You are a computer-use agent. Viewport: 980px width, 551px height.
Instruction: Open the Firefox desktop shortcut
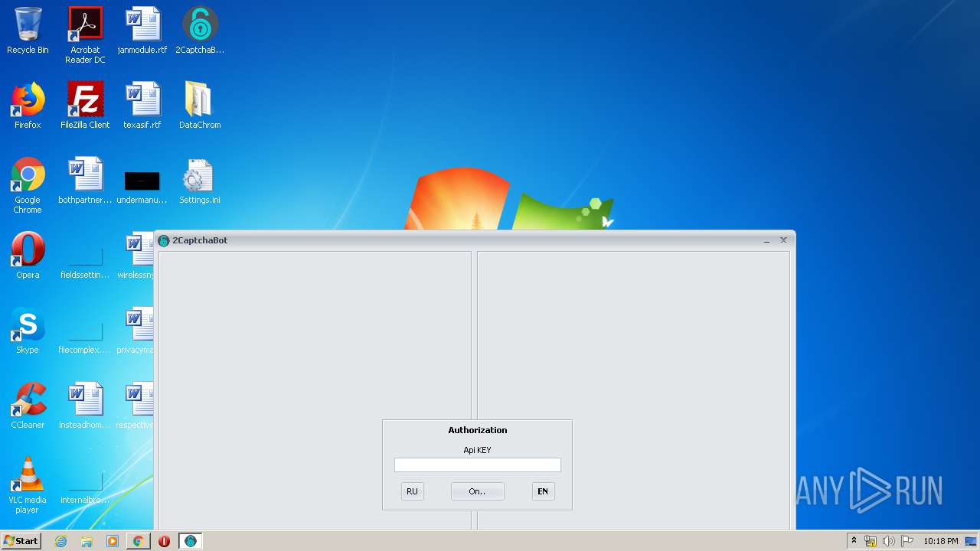point(28,106)
